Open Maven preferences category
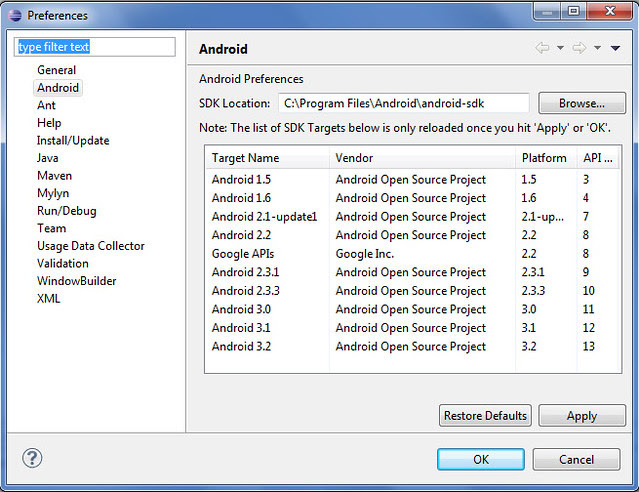 pyautogui.click(x=55, y=176)
